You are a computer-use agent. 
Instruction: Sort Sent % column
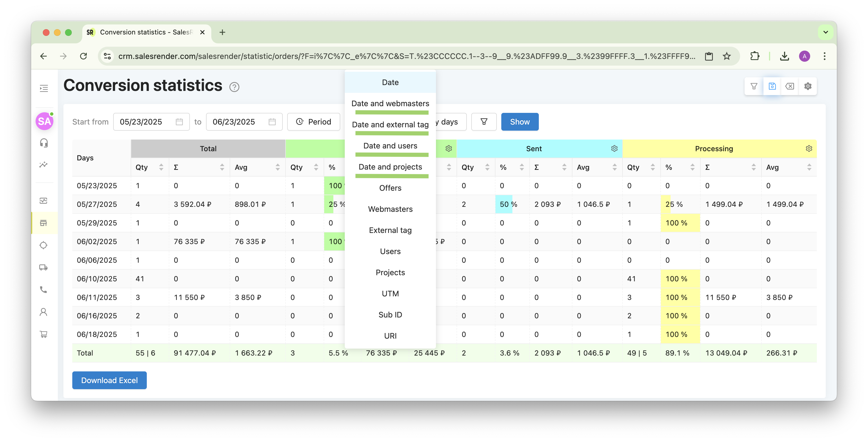click(522, 167)
